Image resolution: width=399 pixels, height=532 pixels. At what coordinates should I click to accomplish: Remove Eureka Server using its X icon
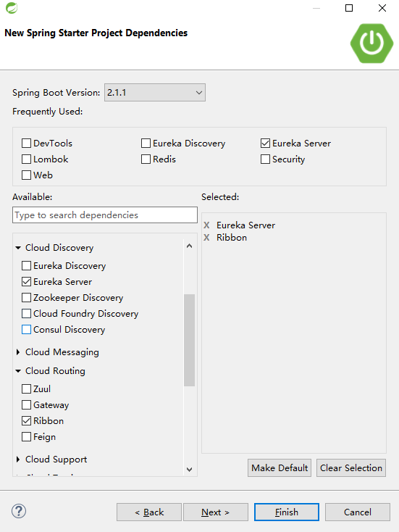point(206,225)
